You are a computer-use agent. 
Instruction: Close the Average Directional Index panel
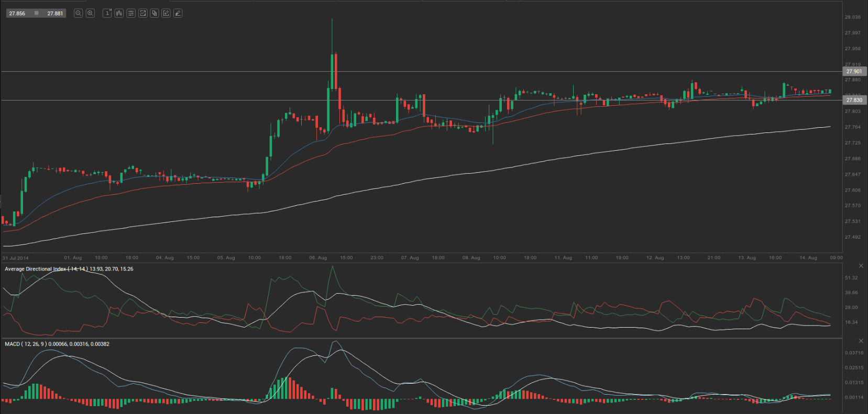pyautogui.click(x=861, y=266)
